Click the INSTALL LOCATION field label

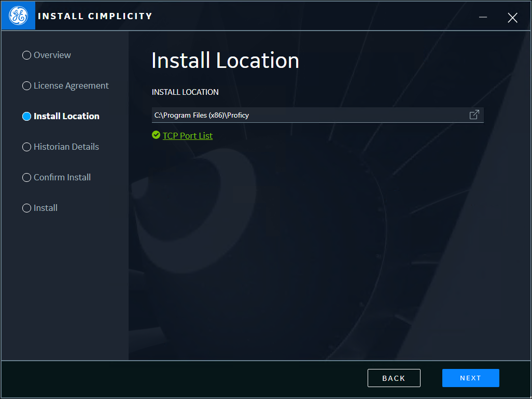click(185, 92)
